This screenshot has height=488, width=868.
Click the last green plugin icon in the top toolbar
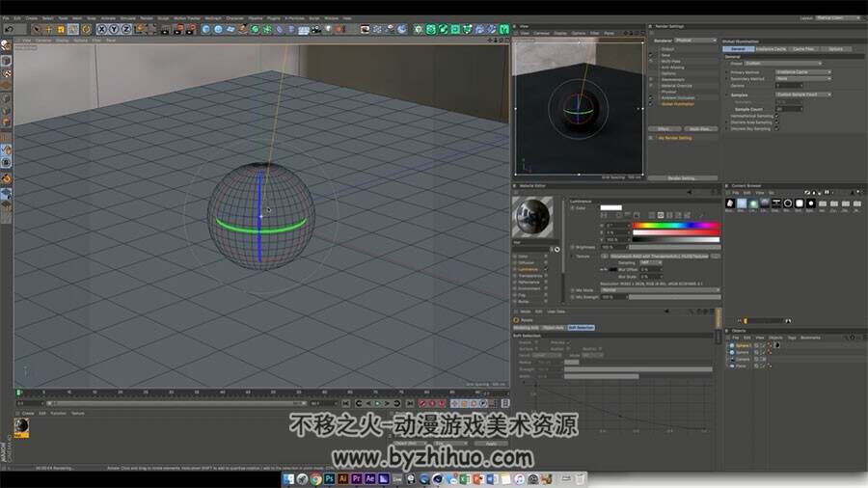click(x=503, y=29)
